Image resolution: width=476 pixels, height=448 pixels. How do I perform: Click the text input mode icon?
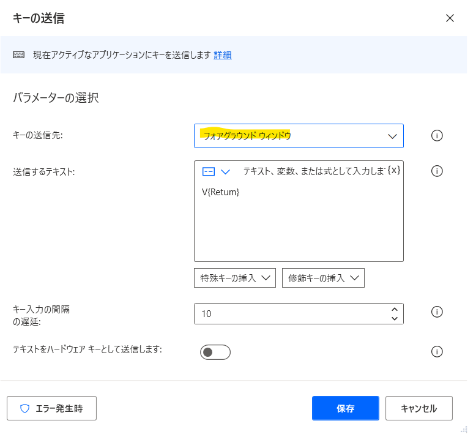click(x=209, y=171)
